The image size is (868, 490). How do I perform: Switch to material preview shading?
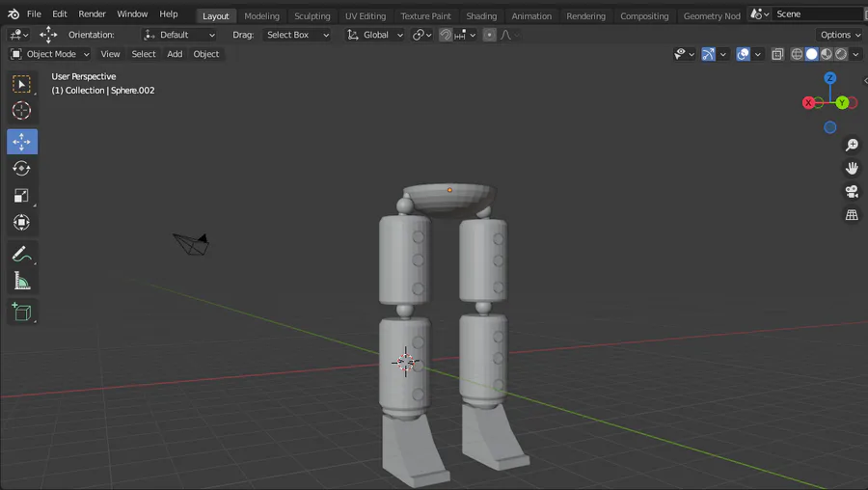827,54
